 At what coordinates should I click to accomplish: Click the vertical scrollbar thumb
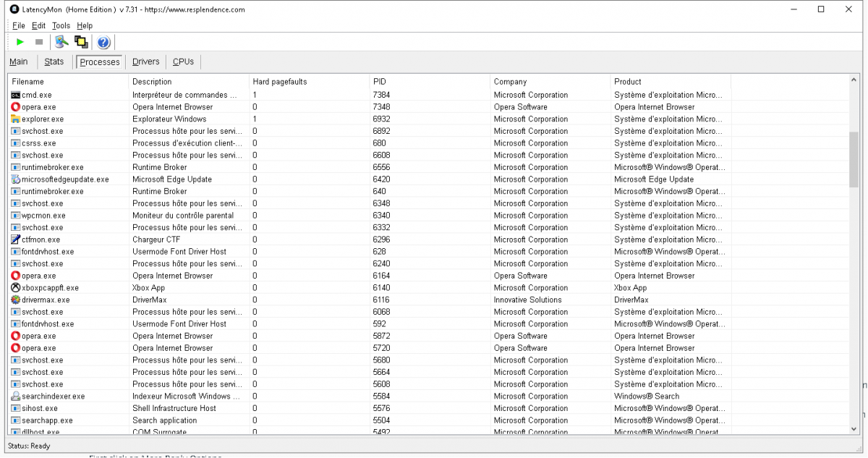pos(854,159)
